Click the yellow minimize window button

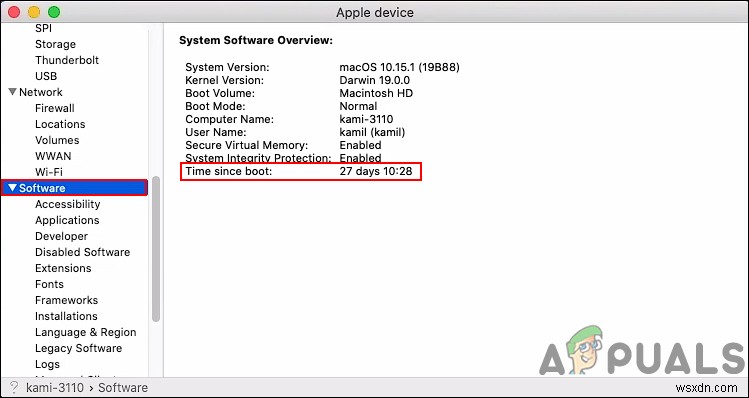click(x=34, y=12)
